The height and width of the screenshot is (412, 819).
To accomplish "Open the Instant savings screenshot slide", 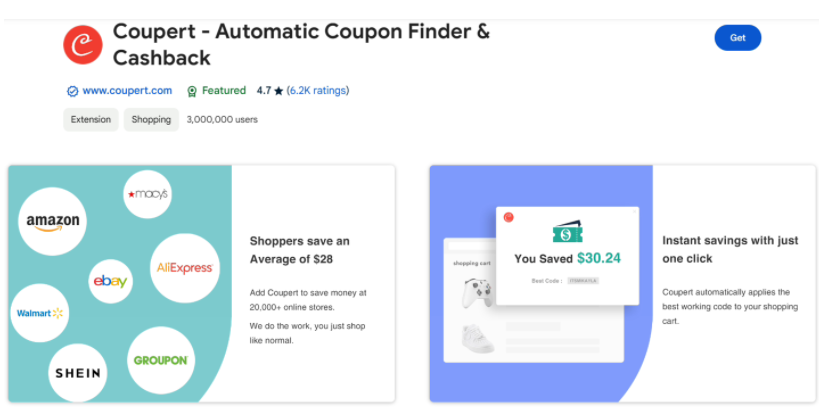I will click(x=623, y=284).
